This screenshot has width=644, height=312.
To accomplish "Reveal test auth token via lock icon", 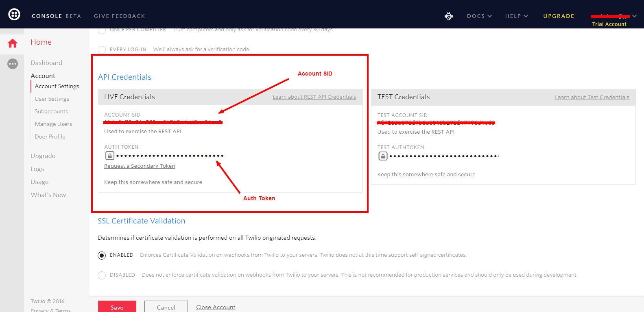I will (383, 156).
